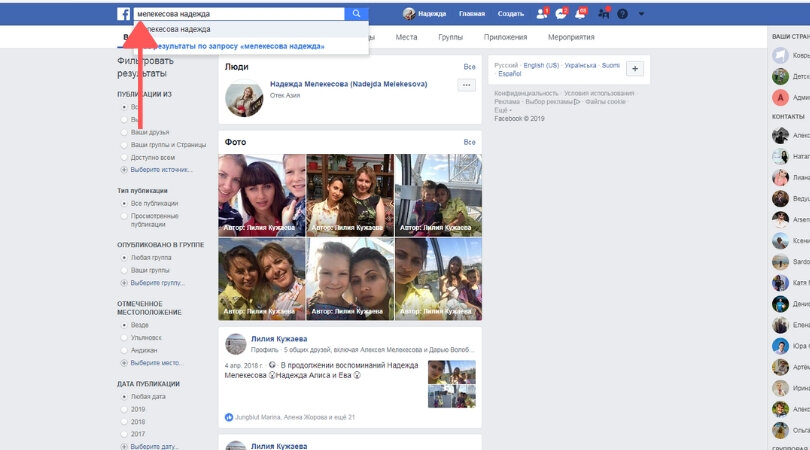Click Лилия Кужаева avatar on the post

point(236,344)
